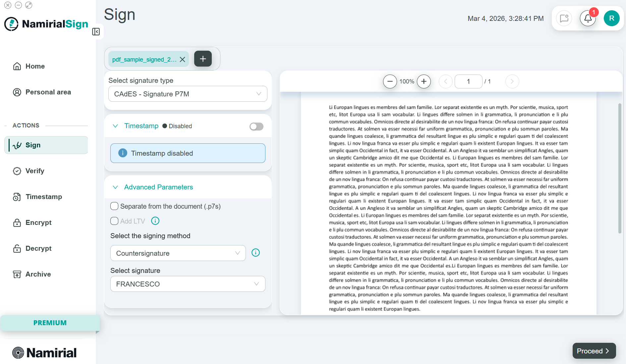Click the Namirial footer logo
This screenshot has width=626, height=364.
(x=44, y=353)
